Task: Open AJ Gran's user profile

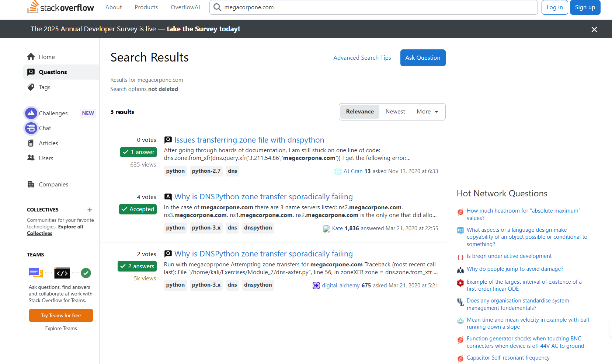Action: [x=353, y=171]
